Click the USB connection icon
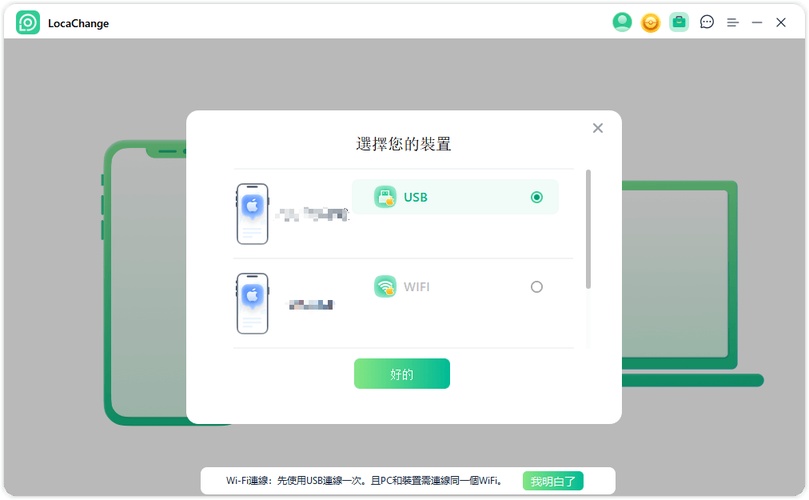Image resolution: width=809 pixels, height=500 pixels. [385, 197]
